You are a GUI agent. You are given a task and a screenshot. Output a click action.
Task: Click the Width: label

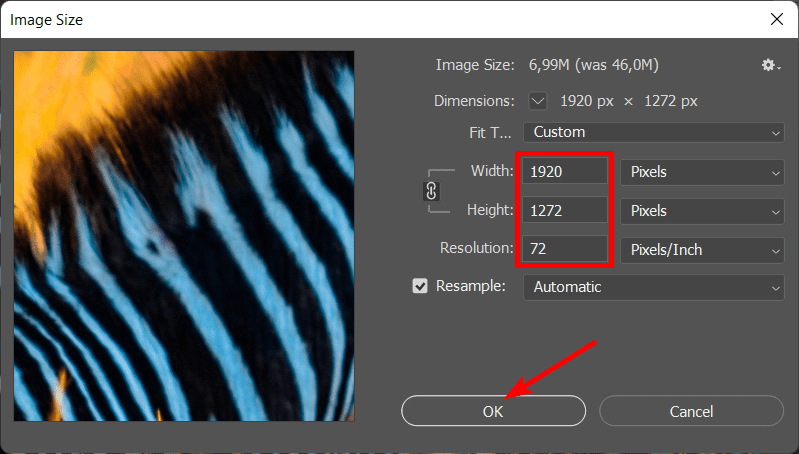[492, 171]
